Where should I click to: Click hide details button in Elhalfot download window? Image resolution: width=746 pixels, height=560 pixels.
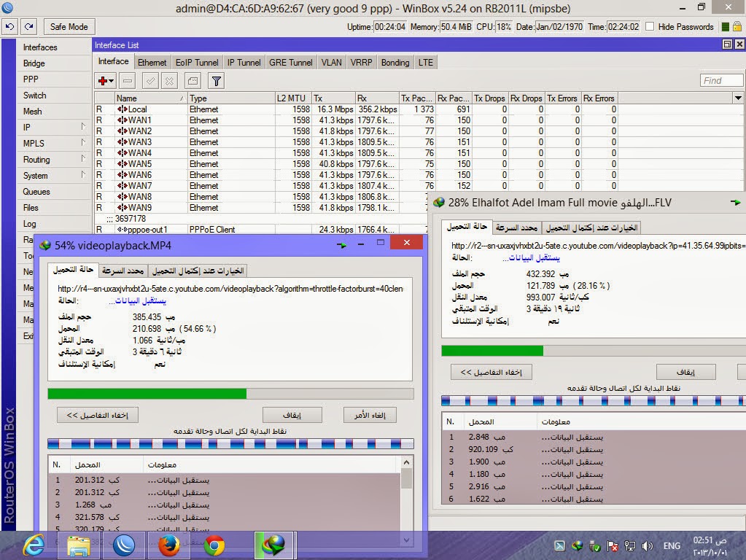[491, 372]
